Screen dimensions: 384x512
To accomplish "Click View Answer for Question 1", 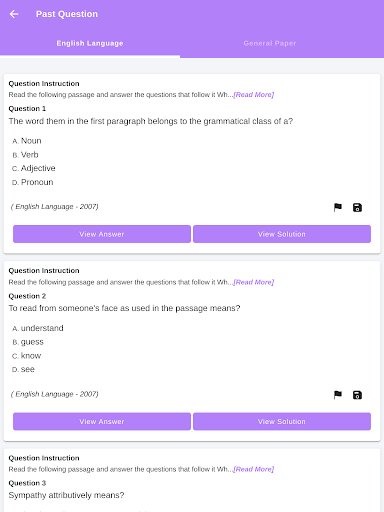I will pos(102,234).
